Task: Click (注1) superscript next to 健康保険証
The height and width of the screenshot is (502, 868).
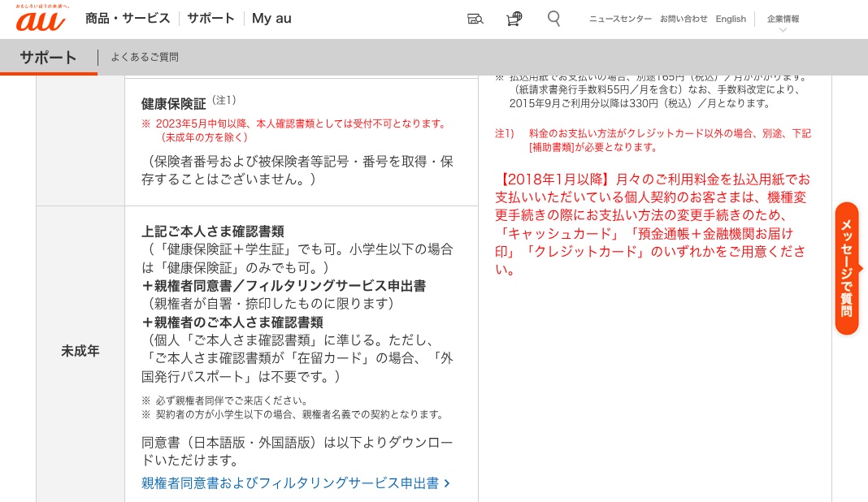Action: pos(224,100)
